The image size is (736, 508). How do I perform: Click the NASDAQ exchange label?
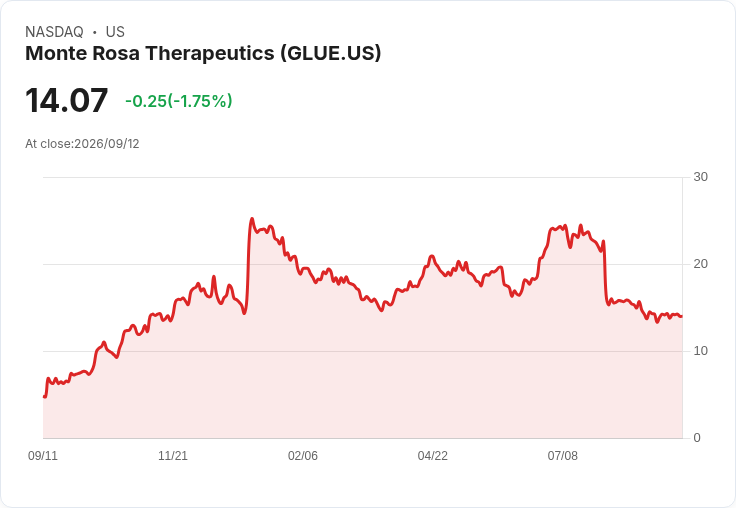(x=54, y=32)
